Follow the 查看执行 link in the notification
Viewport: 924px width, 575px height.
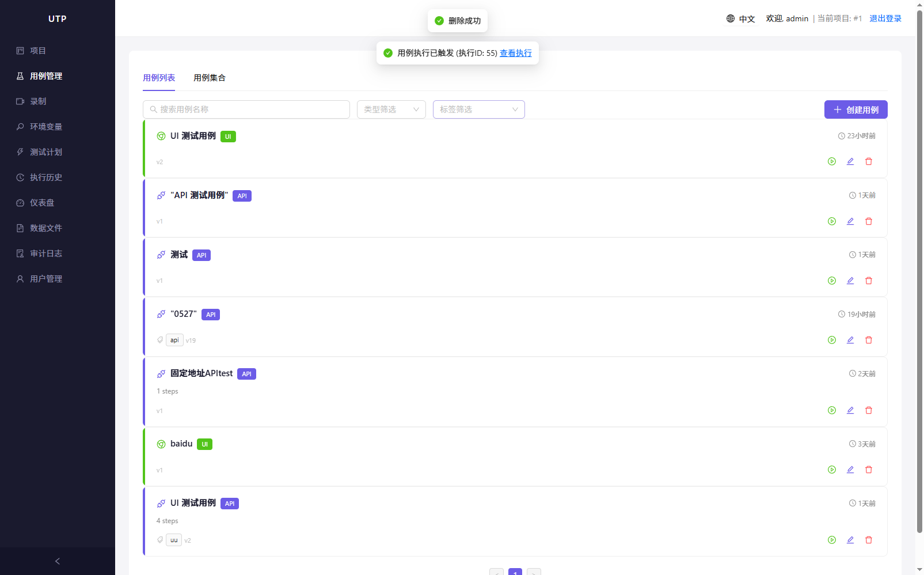pos(516,53)
